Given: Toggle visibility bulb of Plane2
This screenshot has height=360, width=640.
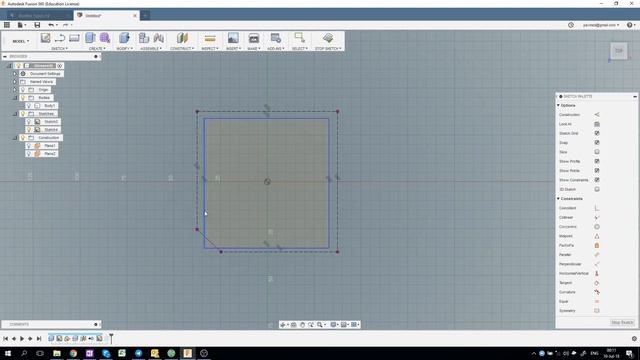Looking at the screenshot, I should 29,154.
